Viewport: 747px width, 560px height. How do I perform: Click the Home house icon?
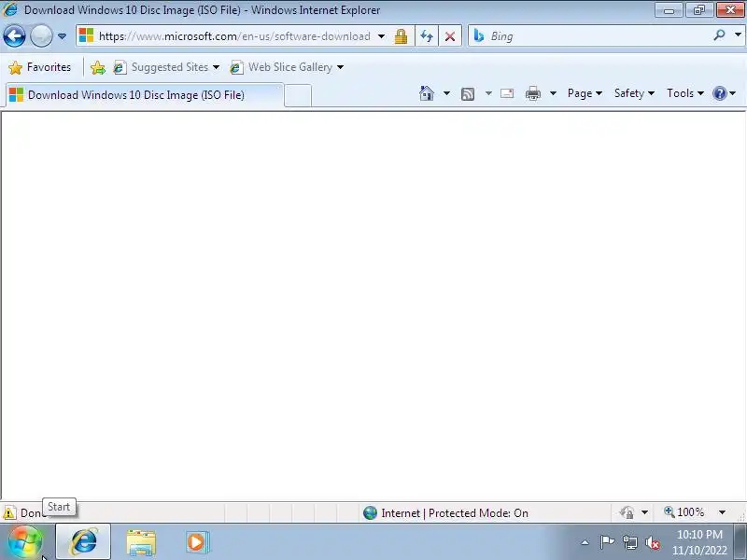point(427,93)
